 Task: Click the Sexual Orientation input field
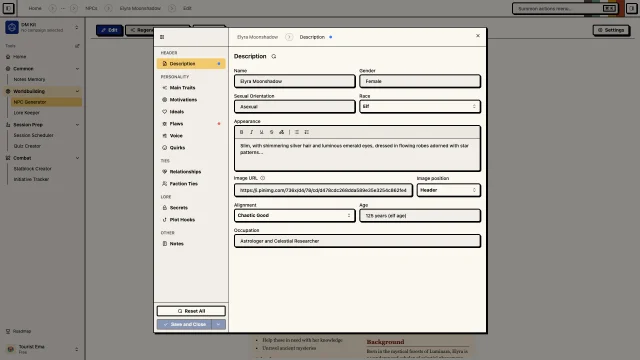pos(294,107)
